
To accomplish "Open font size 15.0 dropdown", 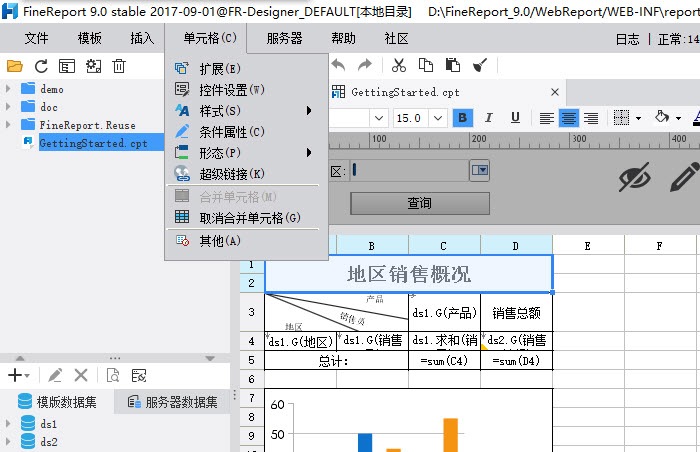I will coord(438,118).
